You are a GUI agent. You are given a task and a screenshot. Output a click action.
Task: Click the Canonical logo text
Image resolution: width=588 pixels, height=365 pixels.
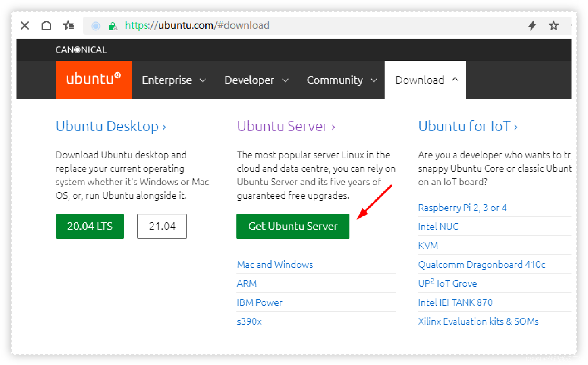81,50
